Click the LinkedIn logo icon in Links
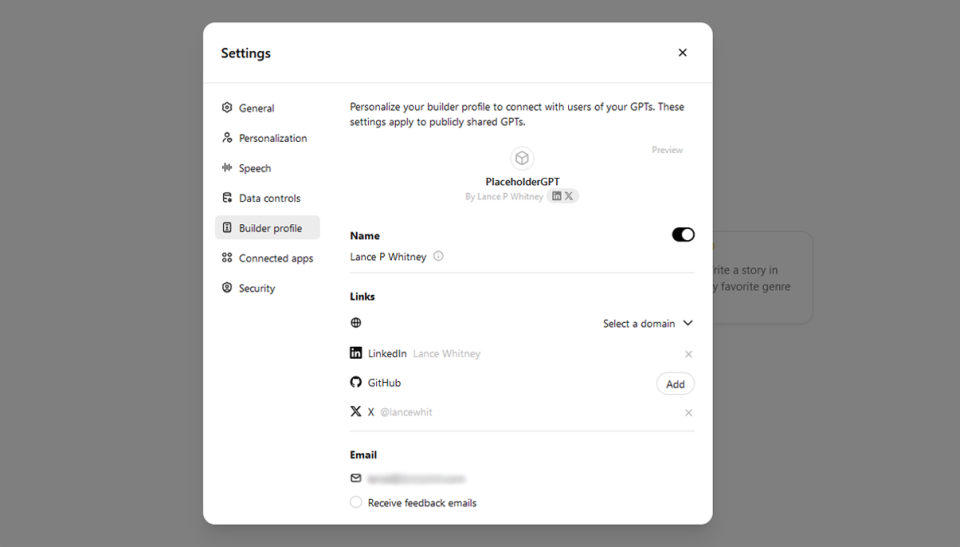This screenshot has height=547, width=960. 356,353
